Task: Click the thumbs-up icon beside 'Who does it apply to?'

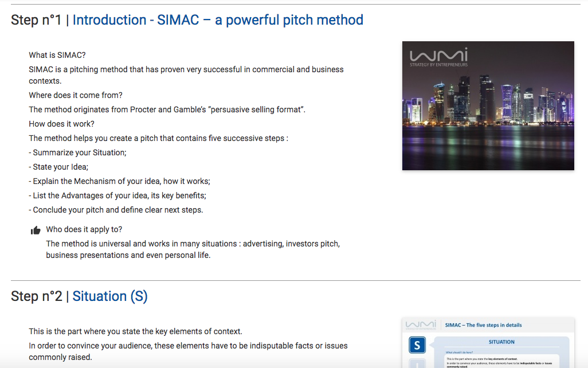Action: pyautogui.click(x=36, y=230)
